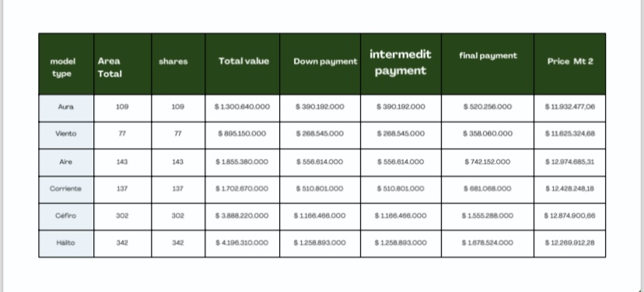This screenshot has width=644, height=292.
Task: Select the 'Hálito' model cell
Action: pyautogui.click(x=66, y=244)
